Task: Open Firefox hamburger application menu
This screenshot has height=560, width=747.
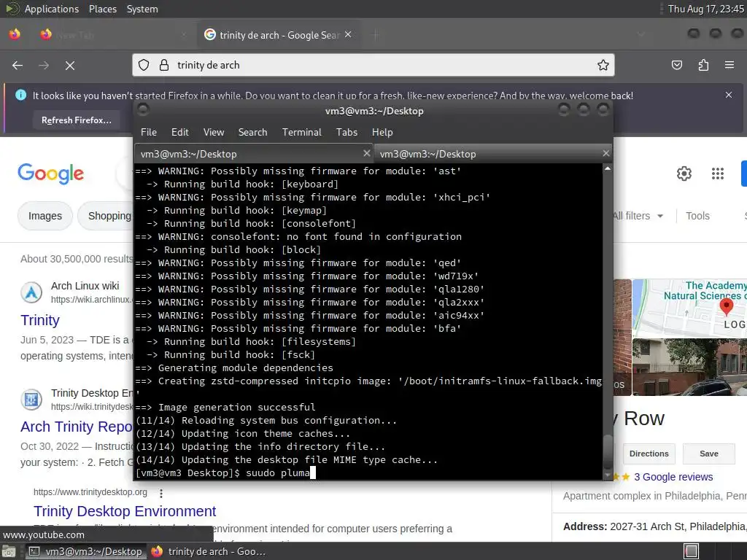Action: point(729,65)
